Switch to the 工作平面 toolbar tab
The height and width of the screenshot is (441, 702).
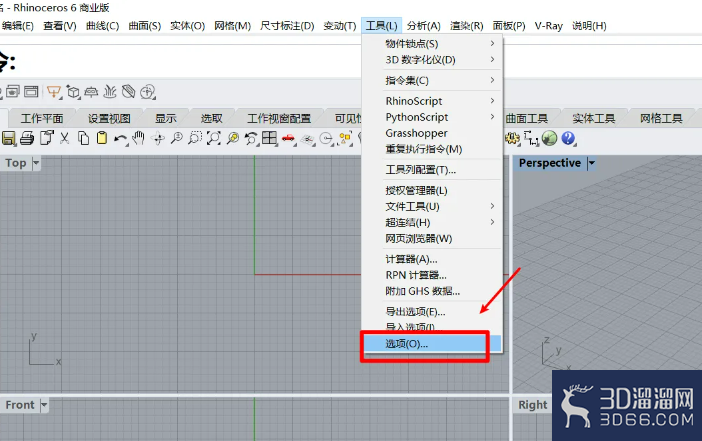point(42,119)
